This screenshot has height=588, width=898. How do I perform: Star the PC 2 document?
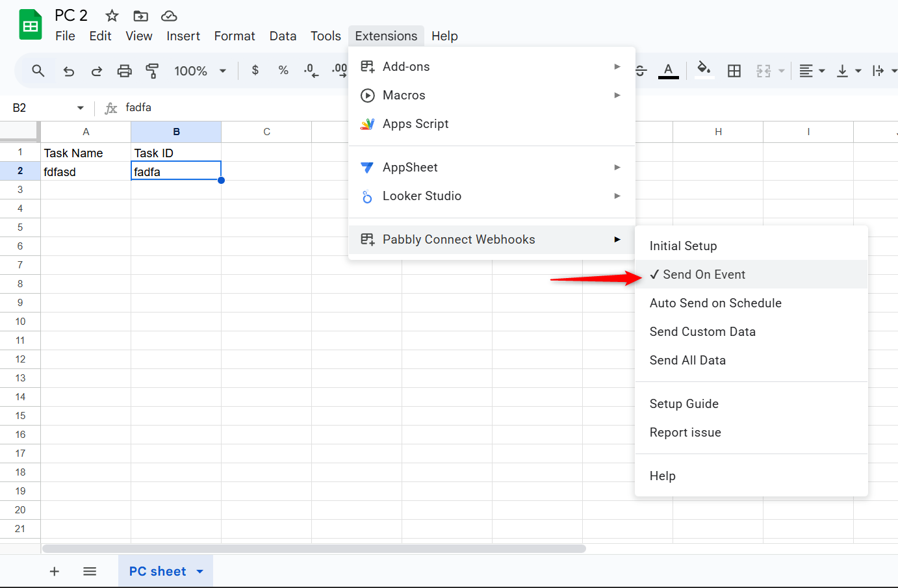point(112,16)
